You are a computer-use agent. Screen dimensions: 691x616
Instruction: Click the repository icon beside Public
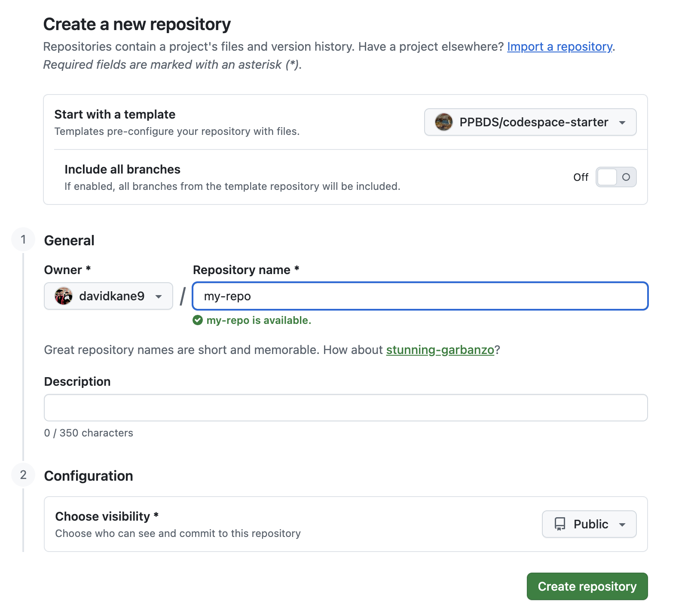[560, 524]
